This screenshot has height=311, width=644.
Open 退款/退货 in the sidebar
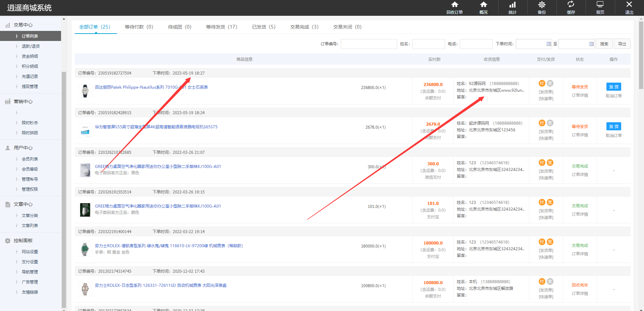coord(31,46)
